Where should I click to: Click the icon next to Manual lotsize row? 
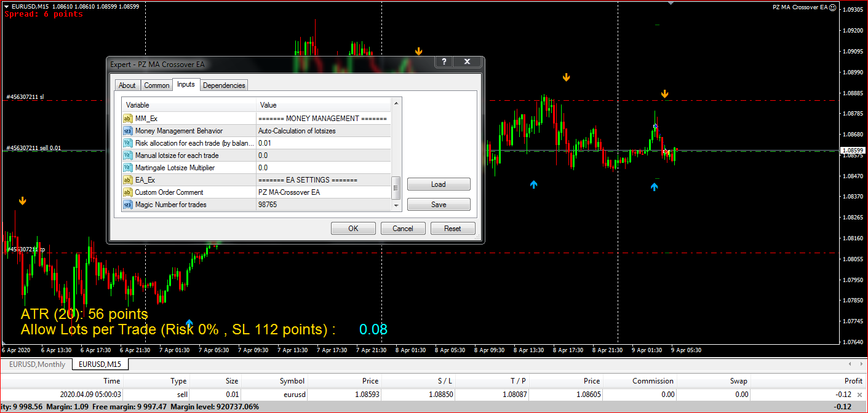[x=127, y=155]
